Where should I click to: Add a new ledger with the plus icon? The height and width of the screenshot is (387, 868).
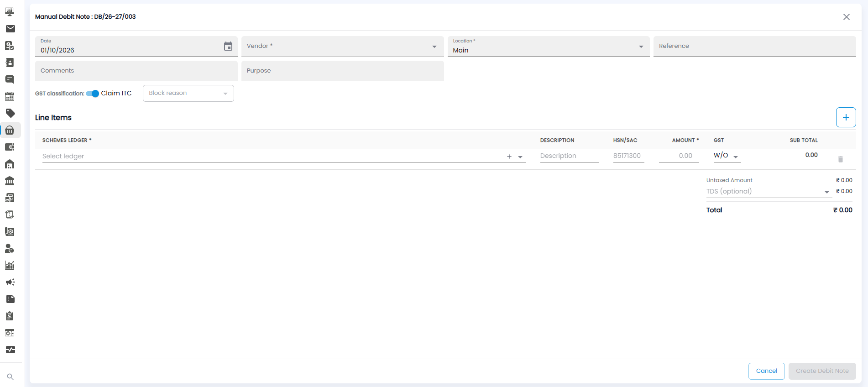coord(509,157)
